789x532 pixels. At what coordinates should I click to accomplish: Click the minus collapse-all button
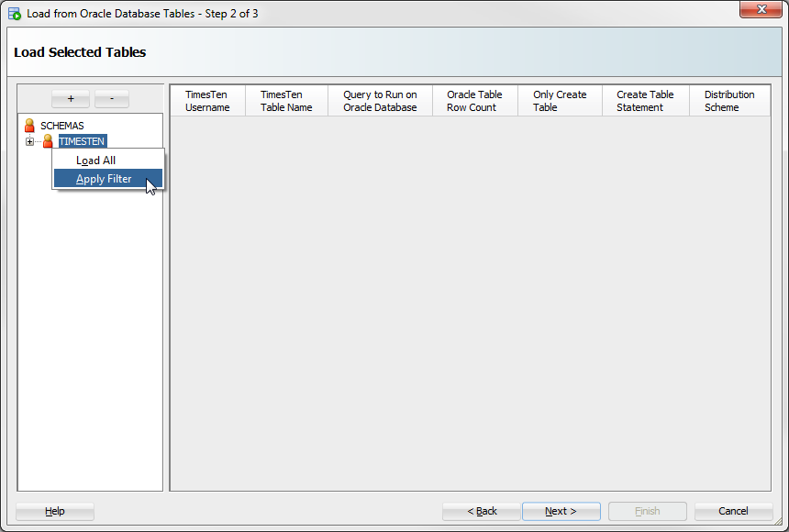pyautogui.click(x=112, y=99)
